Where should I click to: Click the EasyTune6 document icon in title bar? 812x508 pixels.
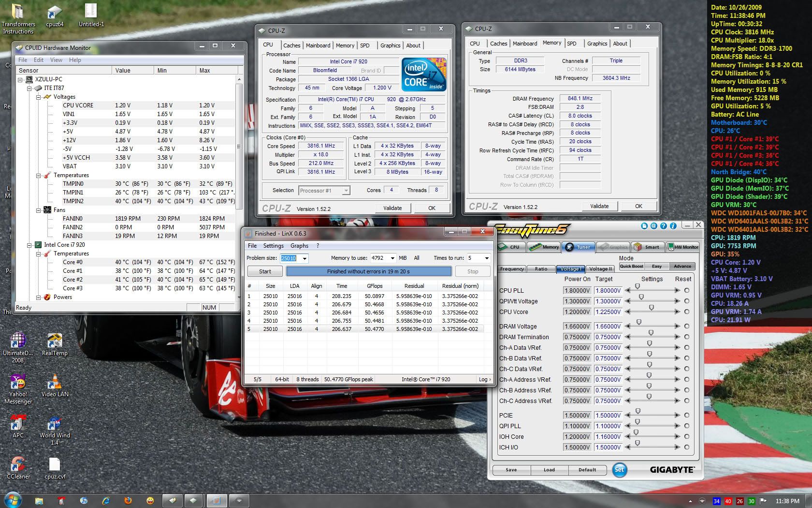[x=644, y=225]
